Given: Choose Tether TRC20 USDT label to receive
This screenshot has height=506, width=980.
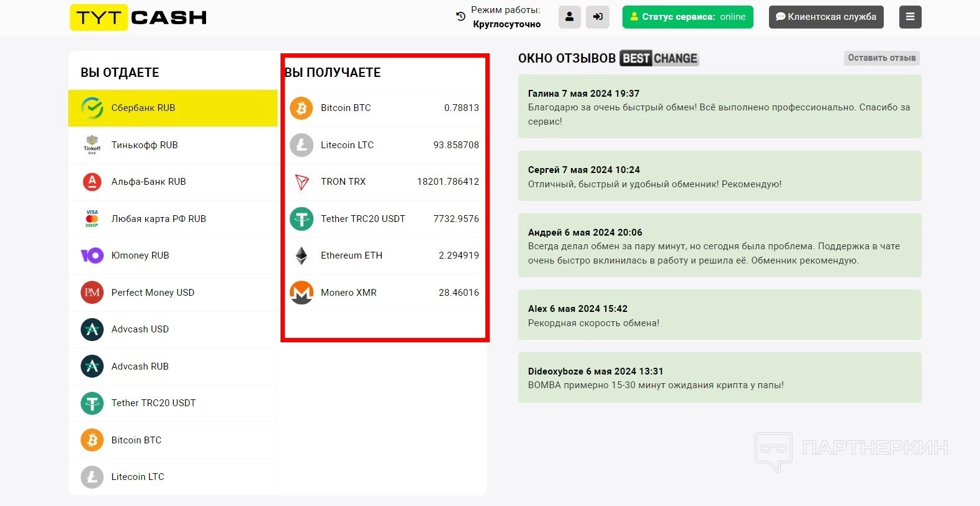Looking at the screenshot, I should click(363, 218).
